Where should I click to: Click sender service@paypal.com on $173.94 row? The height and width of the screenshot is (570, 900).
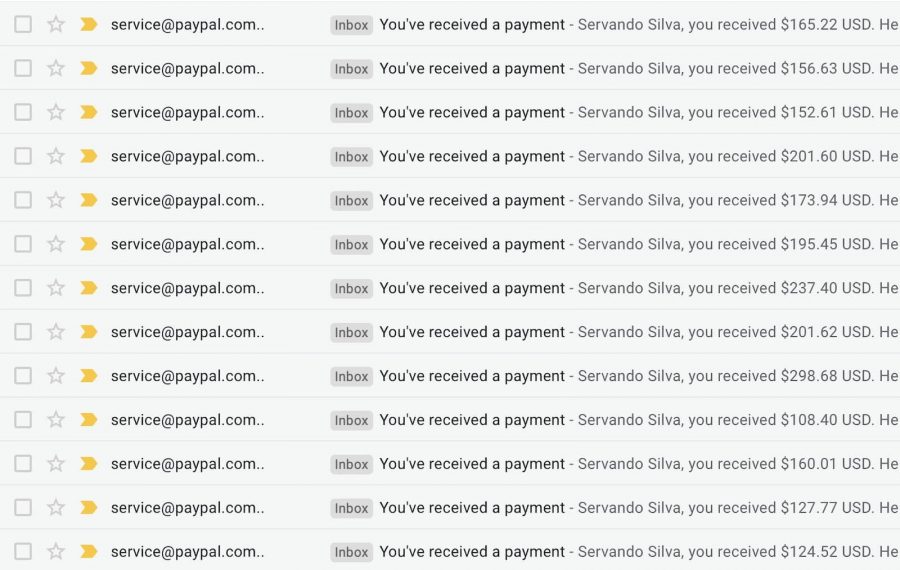187,200
